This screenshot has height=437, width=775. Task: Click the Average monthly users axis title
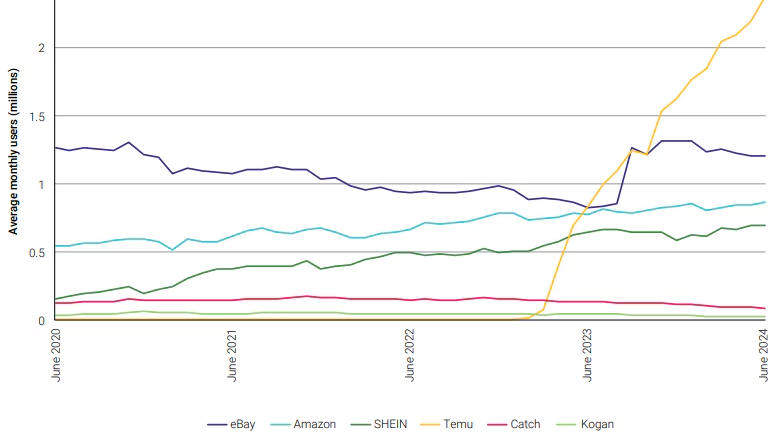click(13, 151)
